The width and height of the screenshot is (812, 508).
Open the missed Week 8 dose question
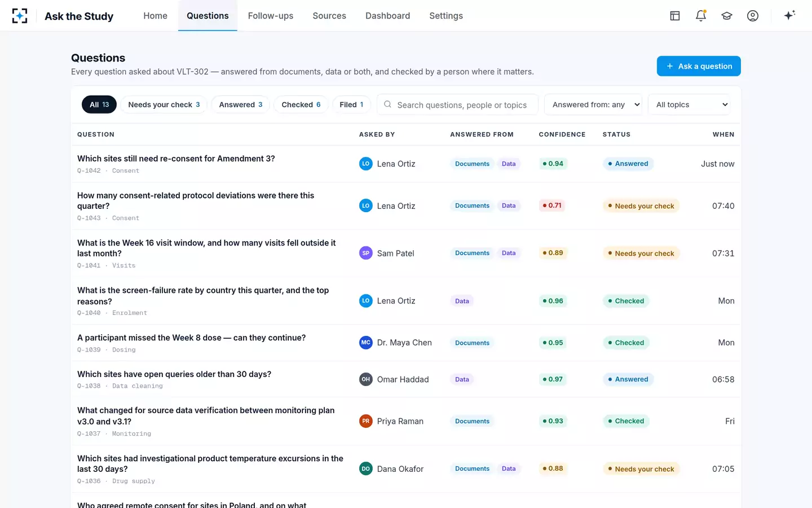192,338
